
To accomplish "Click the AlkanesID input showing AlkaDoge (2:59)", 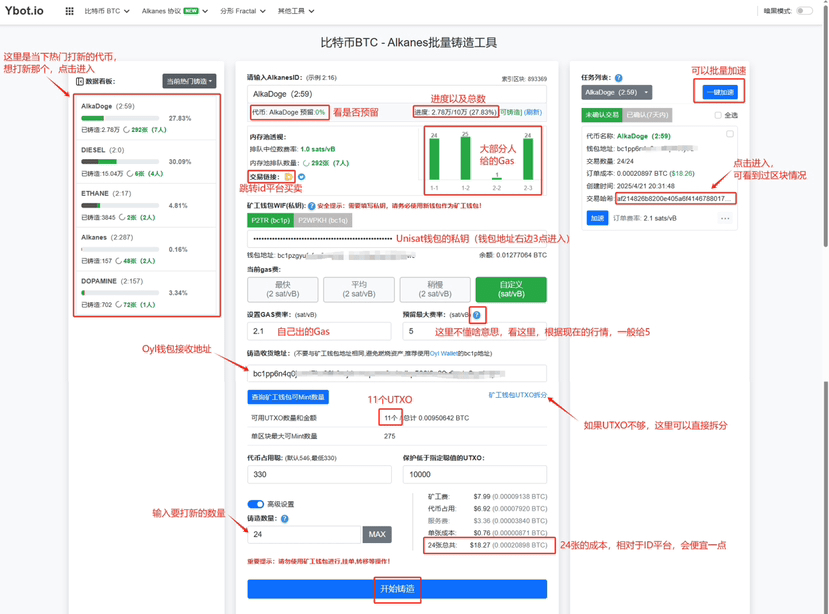I will click(x=397, y=94).
